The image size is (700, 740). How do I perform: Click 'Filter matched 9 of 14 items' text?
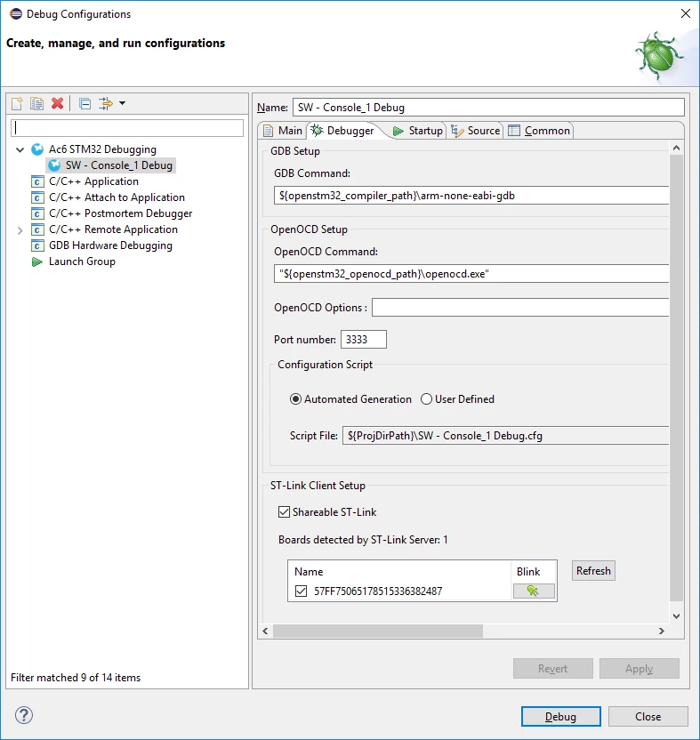point(76,677)
